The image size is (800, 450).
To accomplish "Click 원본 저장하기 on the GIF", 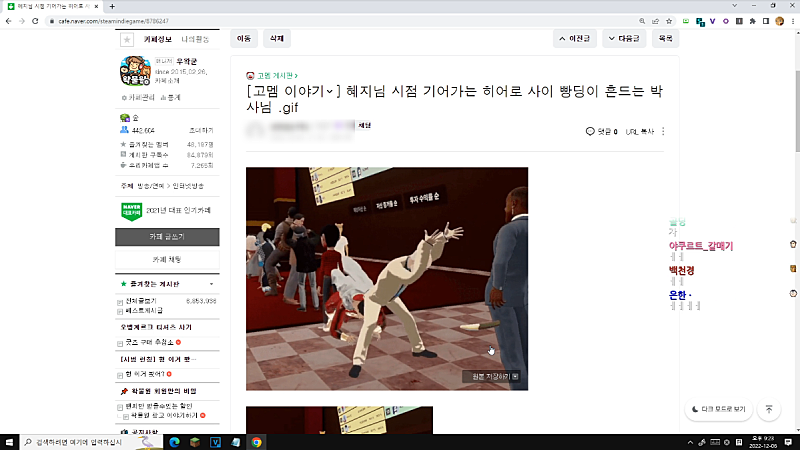I will pyautogui.click(x=491, y=377).
